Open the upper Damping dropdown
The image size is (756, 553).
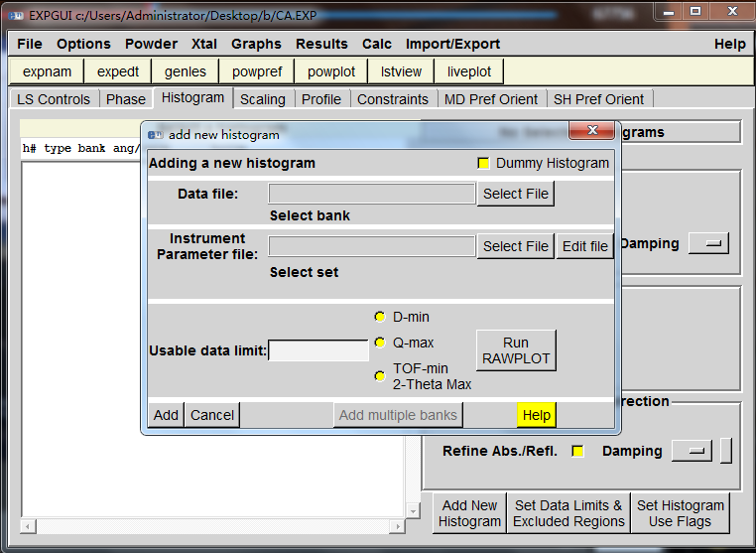coord(708,243)
